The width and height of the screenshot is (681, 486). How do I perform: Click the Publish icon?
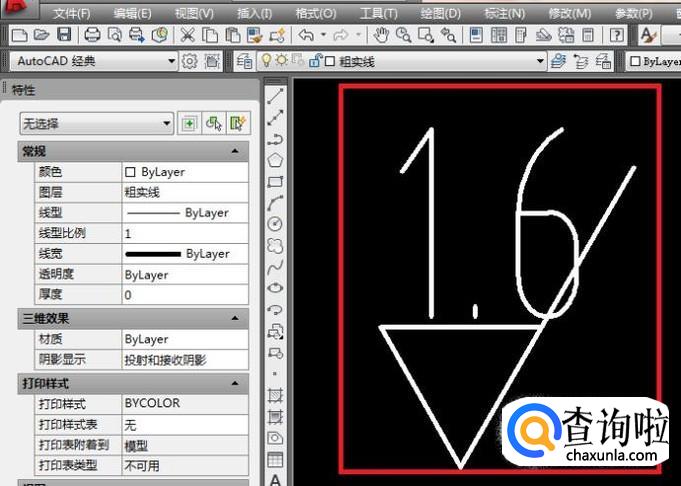click(137, 35)
